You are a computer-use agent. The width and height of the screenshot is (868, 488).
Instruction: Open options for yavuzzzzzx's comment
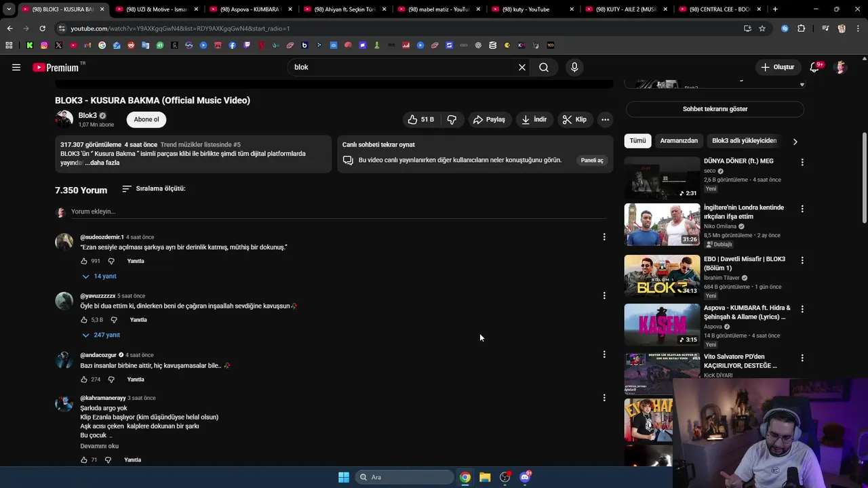pyautogui.click(x=604, y=296)
